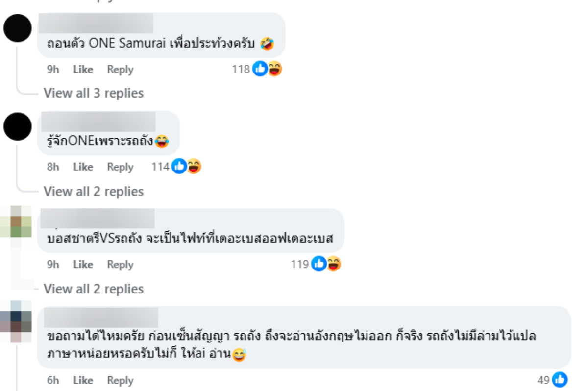
Task: Like the comment posted 6h ago
Action: point(83,380)
